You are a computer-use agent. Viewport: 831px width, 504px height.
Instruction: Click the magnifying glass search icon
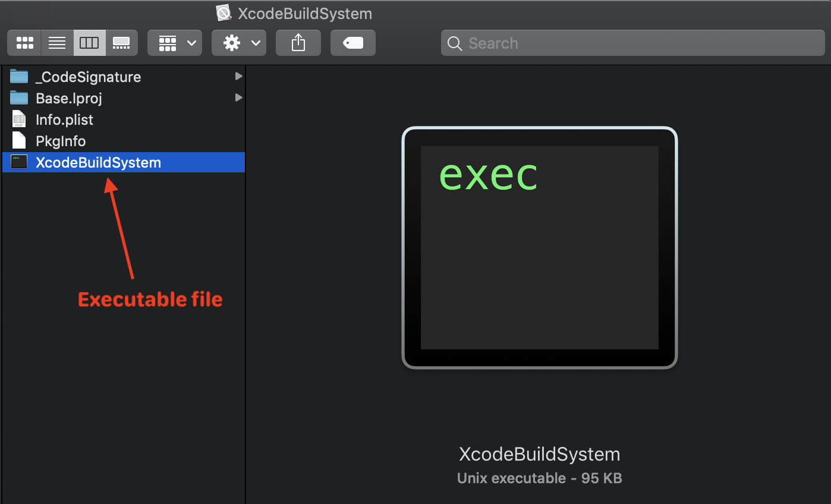[455, 43]
